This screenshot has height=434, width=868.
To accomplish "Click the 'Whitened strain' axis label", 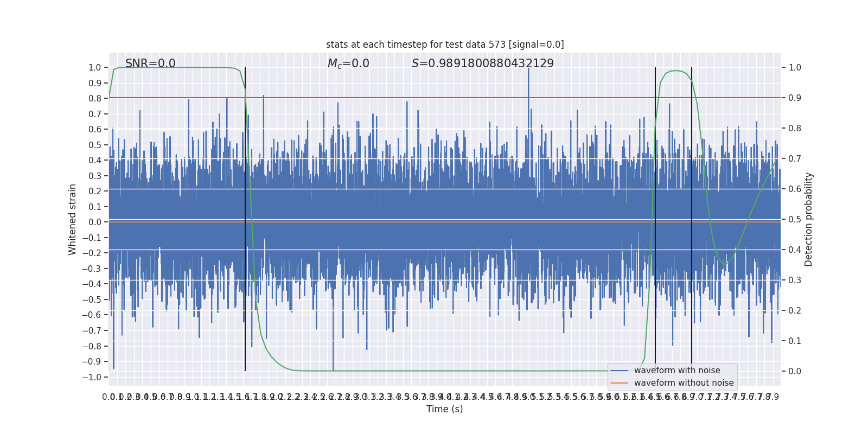I will pos(73,219).
